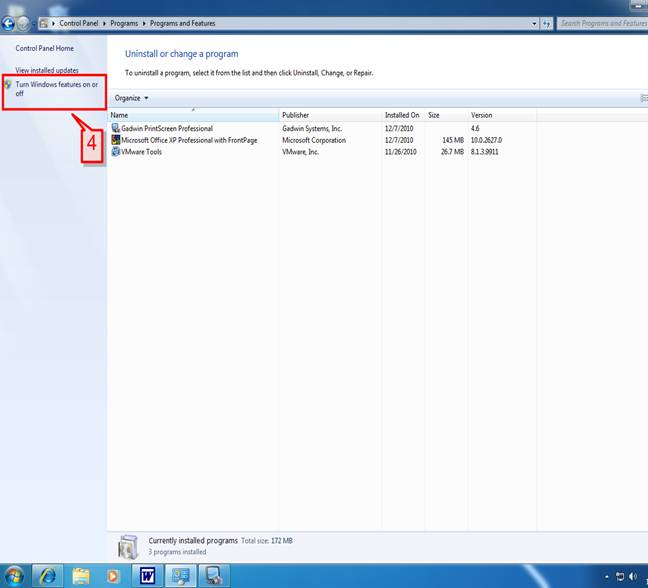Viewport: 648px width, 588px height.
Task: Open the Organize dropdown menu
Action: 131,98
